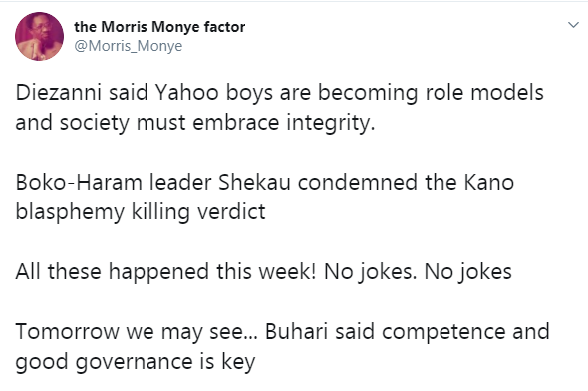This screenshot has width=588, height=391.
Task: Click the word 'Shekau' in tweet
Action: tap(254, 182)
